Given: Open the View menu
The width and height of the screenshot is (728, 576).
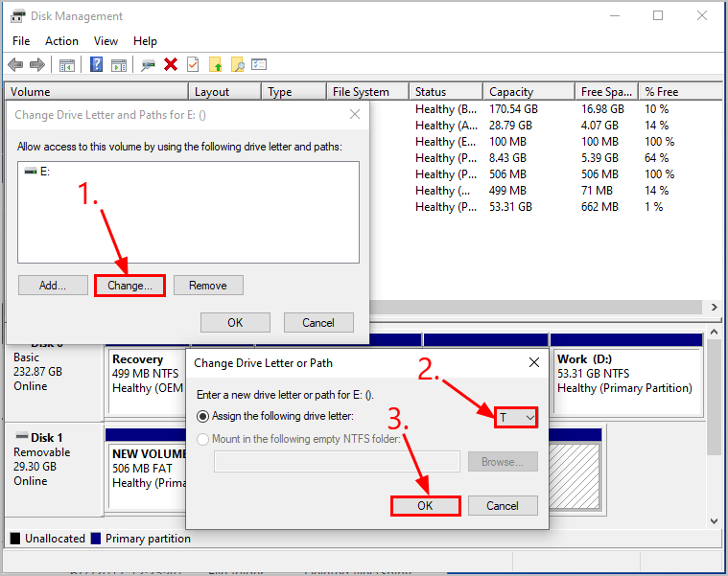Looking at the screenshot, I should (106, 41).
